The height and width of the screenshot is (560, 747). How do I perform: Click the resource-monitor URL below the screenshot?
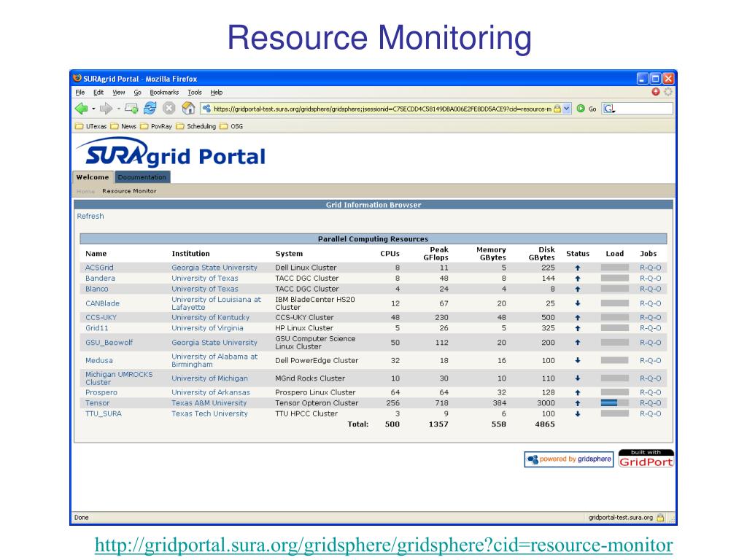point(384,545)
